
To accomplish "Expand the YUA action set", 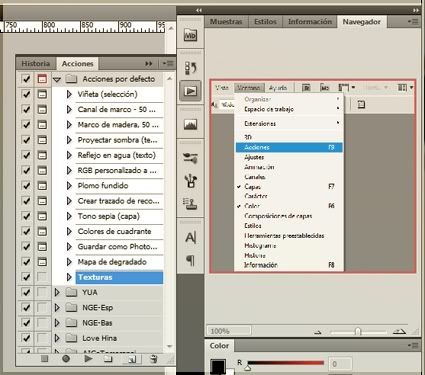I will click(x=57, y=292).
